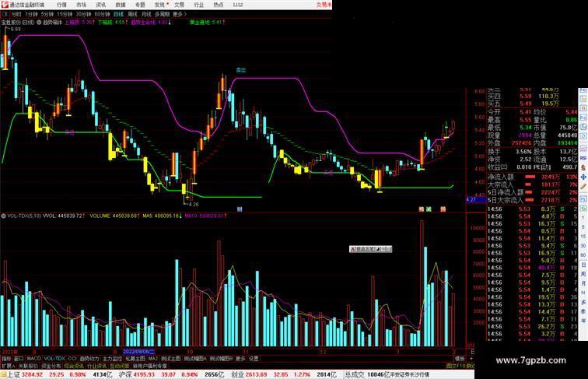Expand the 更多 period options chevron
The image size is (588, 379).
(179, 14)
